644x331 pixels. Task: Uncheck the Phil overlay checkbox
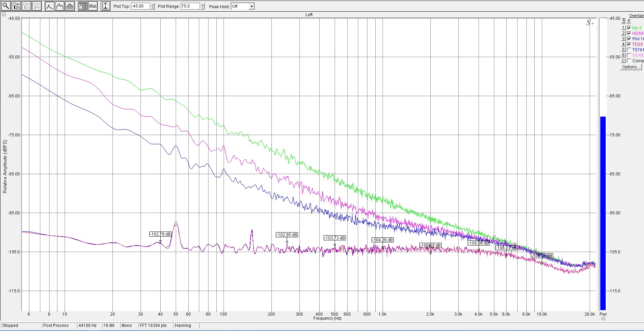click(629, 39)
